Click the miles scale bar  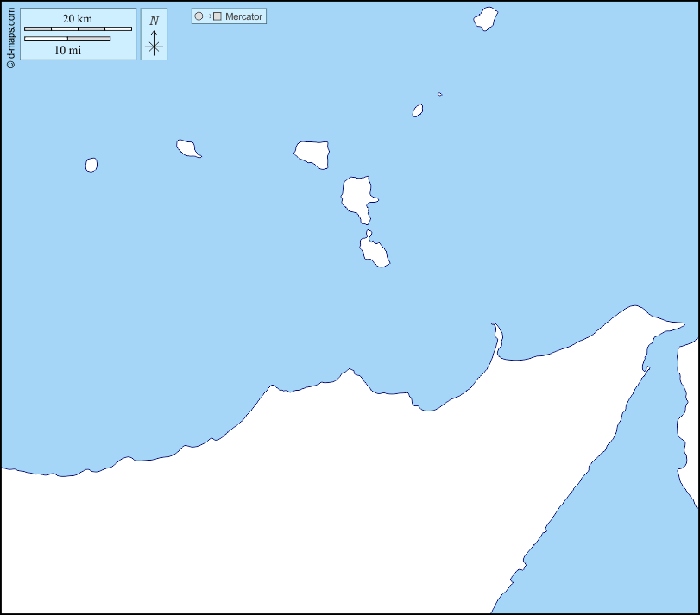click(67, 39)
